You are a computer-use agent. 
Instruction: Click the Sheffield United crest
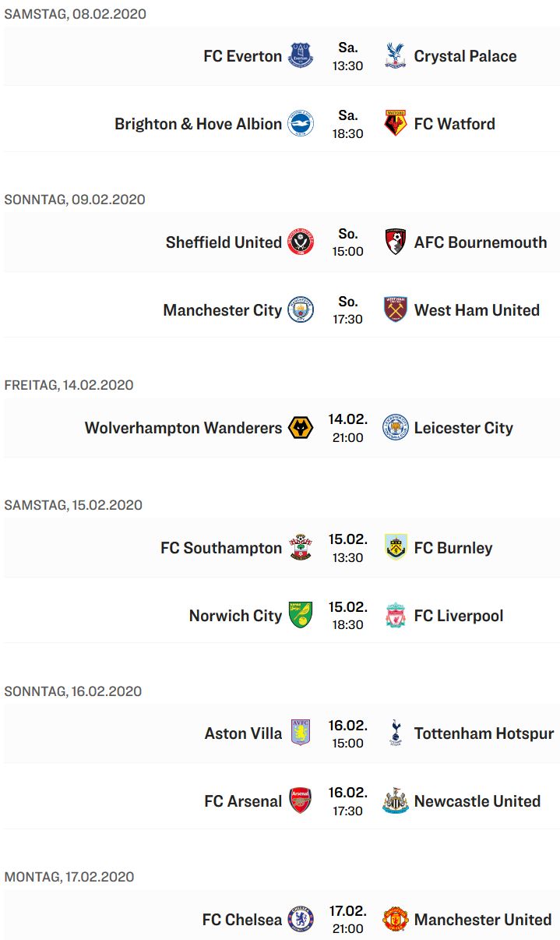click(301, 242)
